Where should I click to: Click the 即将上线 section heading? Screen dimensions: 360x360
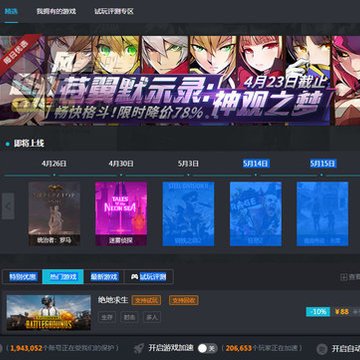point(29,144)
